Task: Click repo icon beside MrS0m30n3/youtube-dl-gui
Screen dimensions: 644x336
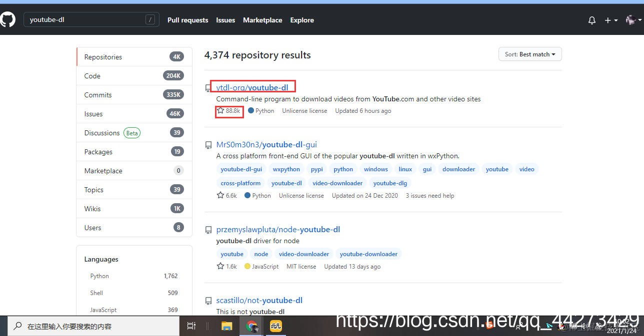Action: (x=208, y=145)
